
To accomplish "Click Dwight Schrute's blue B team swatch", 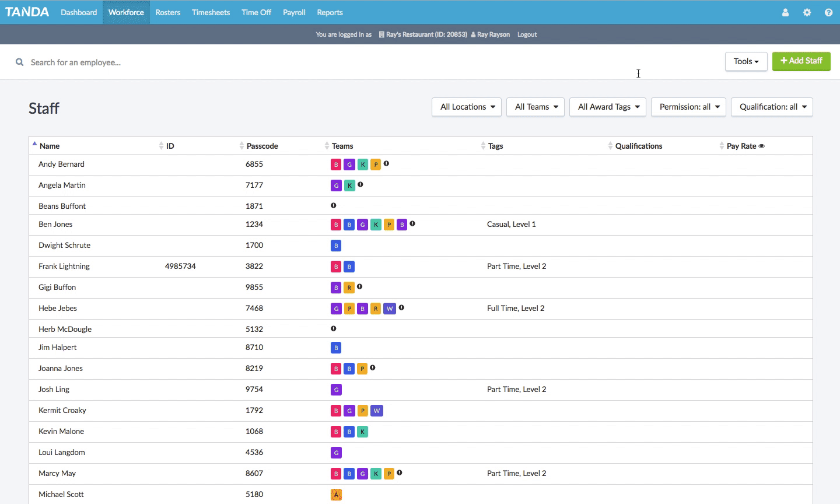I will (336, 246).
